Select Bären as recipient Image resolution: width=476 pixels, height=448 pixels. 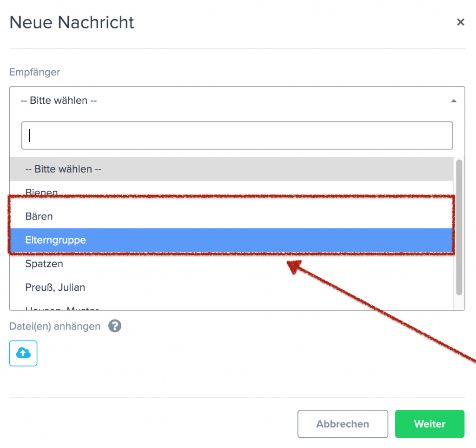(231, 216)
